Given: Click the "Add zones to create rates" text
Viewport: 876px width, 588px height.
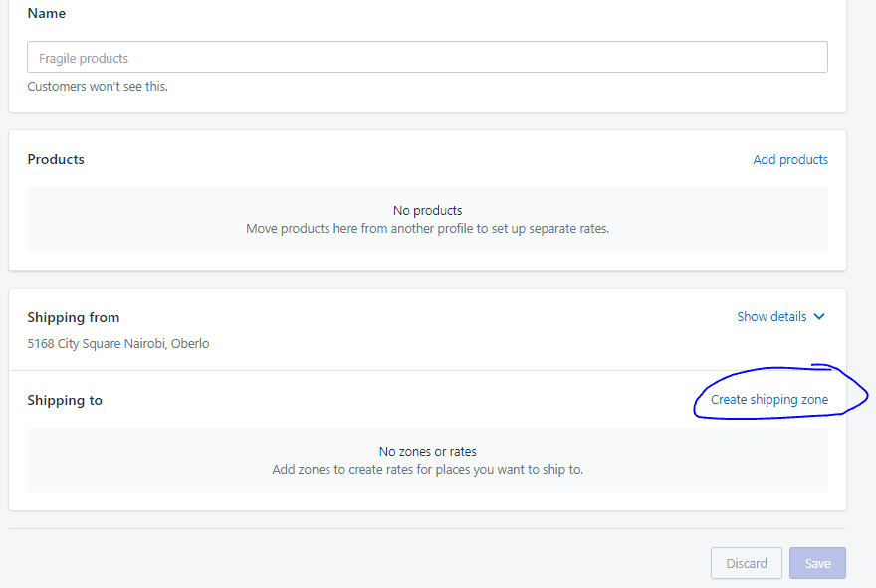Looking at the screenshot, I should (x=427, y=469).
